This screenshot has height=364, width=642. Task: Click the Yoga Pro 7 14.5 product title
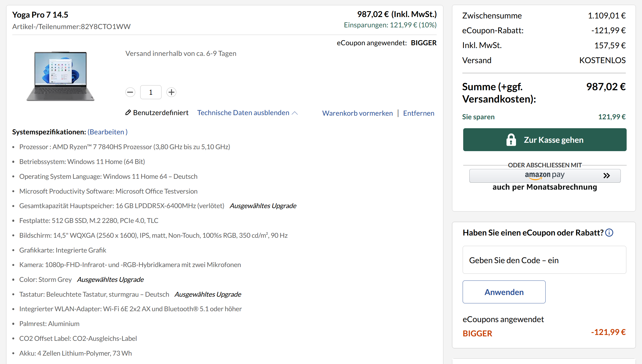(40, 14)
